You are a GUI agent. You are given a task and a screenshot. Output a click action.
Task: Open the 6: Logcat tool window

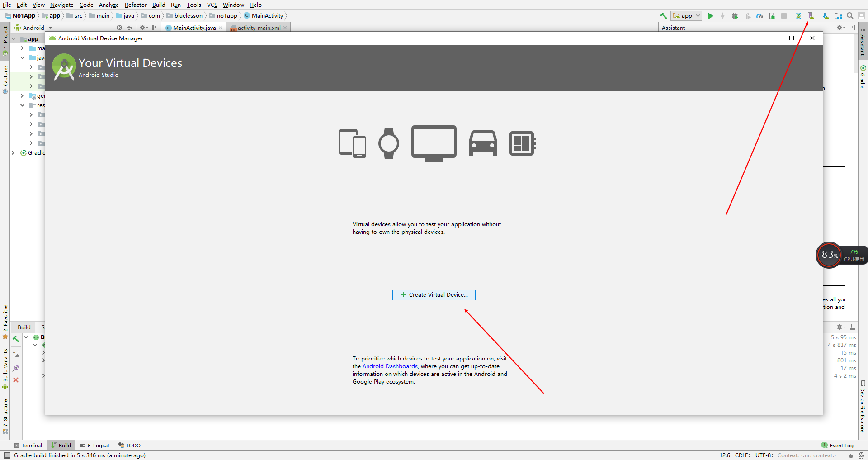tap(95, 446)
